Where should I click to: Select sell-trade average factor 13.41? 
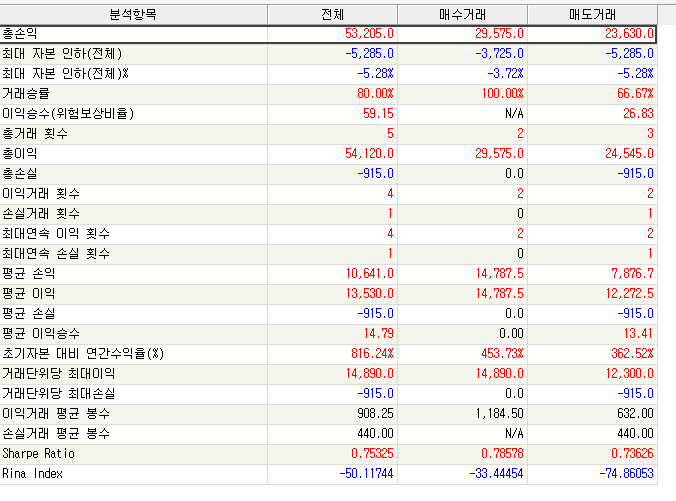638,333
